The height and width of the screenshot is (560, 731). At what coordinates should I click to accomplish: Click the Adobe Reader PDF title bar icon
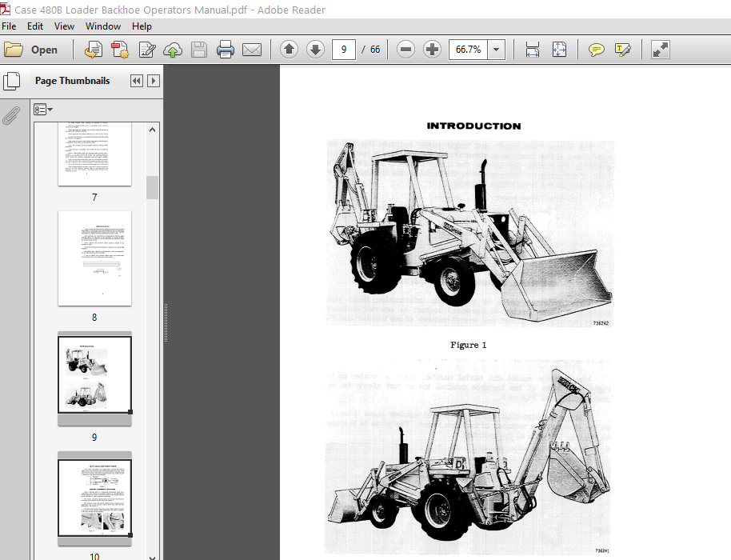[5, 8]
